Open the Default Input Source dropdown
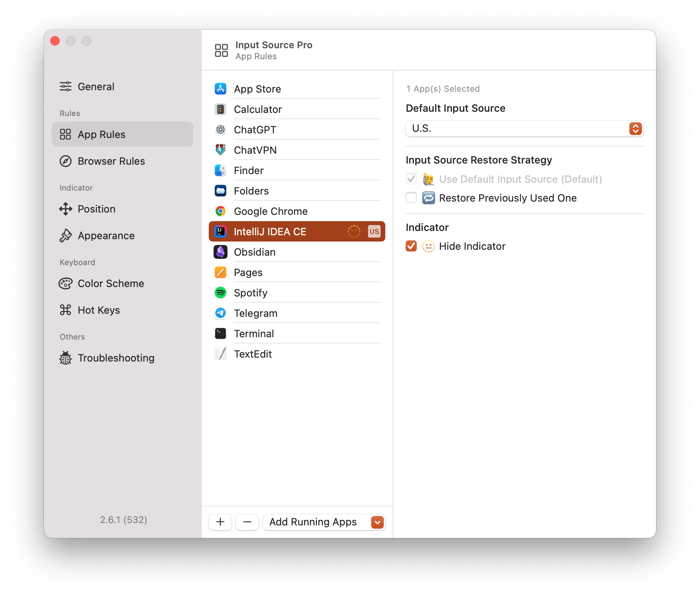The height and width of the screenshot is (596, 700). pos(524,129)
